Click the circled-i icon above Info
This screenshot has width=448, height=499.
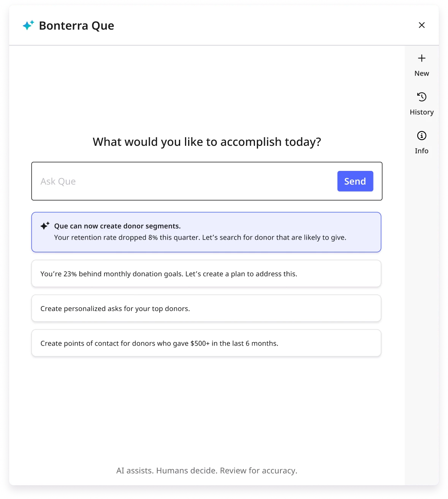[x=421, y=135]
